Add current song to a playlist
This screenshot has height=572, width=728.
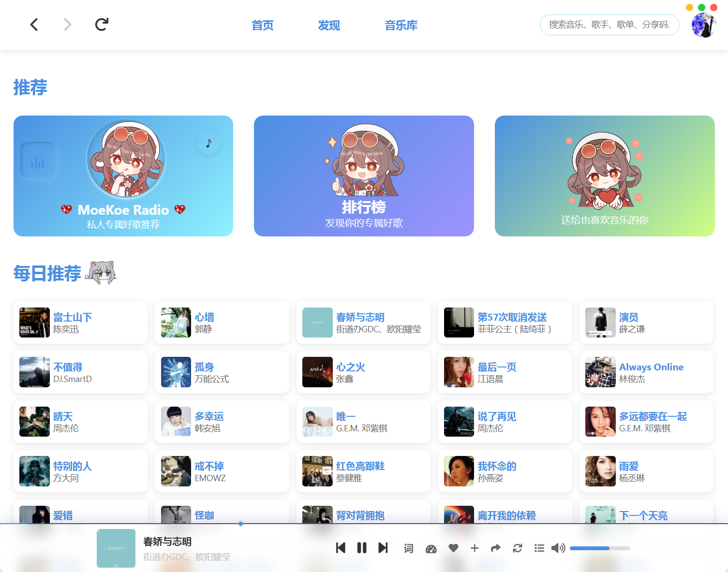coord(475,548)
